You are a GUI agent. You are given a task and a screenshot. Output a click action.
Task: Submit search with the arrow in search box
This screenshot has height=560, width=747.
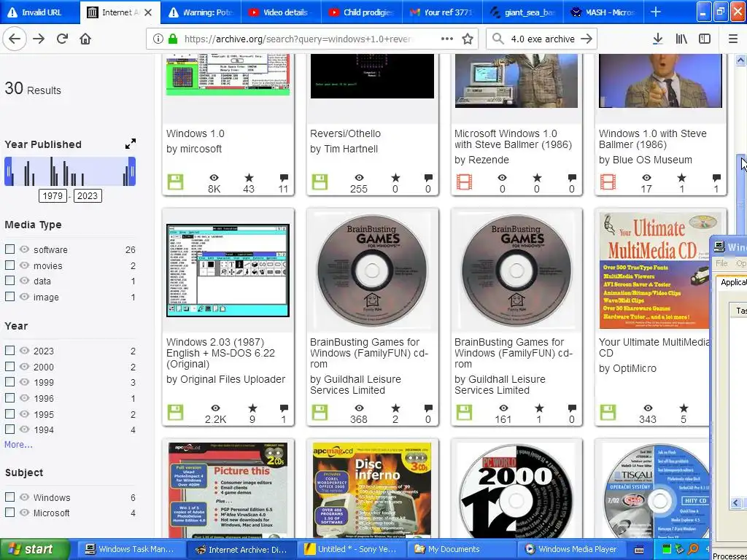tap(587, 39)
